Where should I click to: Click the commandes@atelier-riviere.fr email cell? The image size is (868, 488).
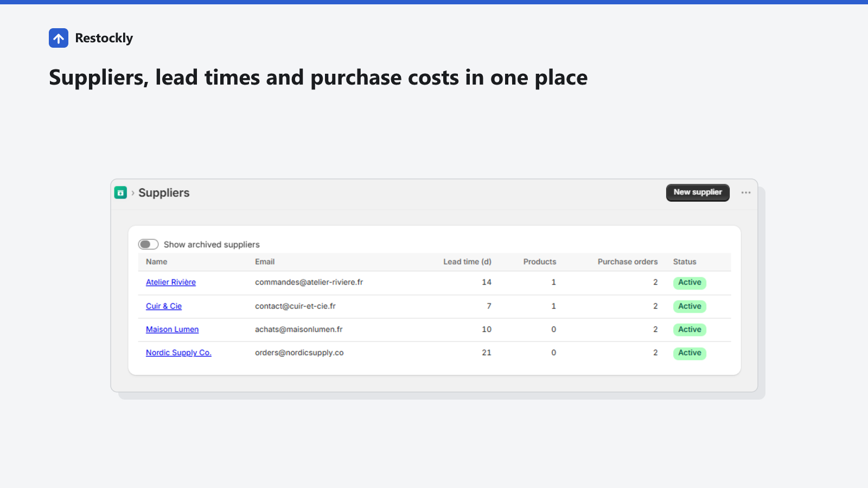click(309, 282)
